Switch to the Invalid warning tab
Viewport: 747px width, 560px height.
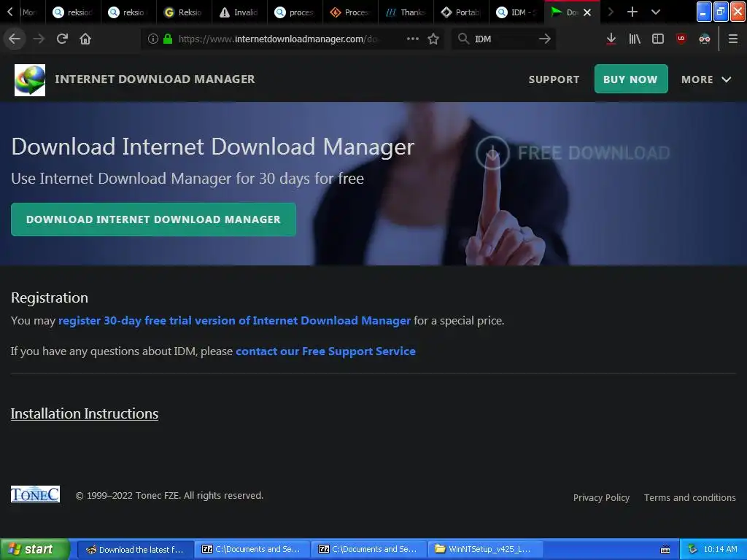[239, 12]
